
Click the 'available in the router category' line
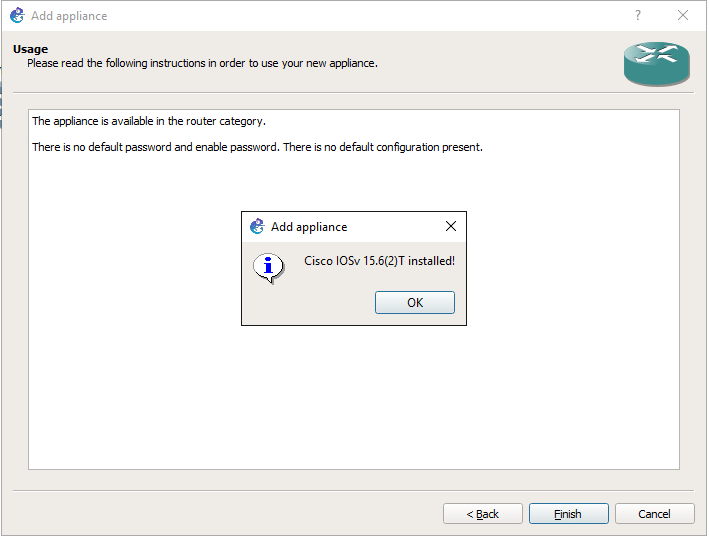[149, 121]
